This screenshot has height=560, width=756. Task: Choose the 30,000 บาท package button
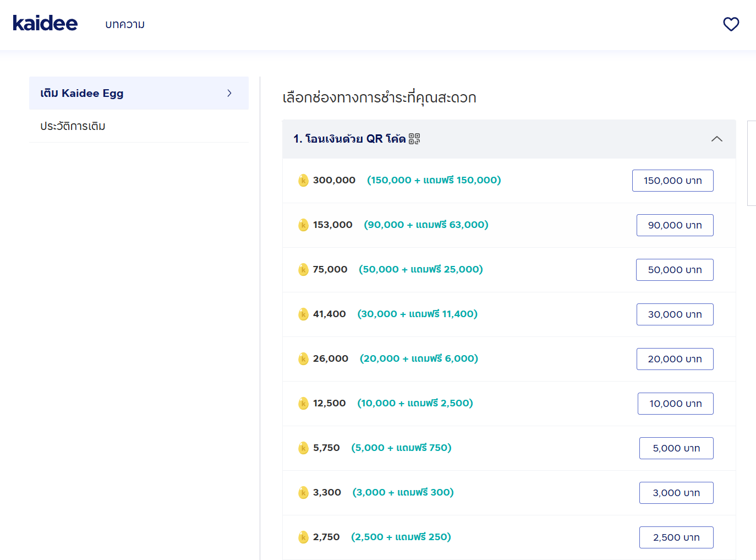pos(675,314)
